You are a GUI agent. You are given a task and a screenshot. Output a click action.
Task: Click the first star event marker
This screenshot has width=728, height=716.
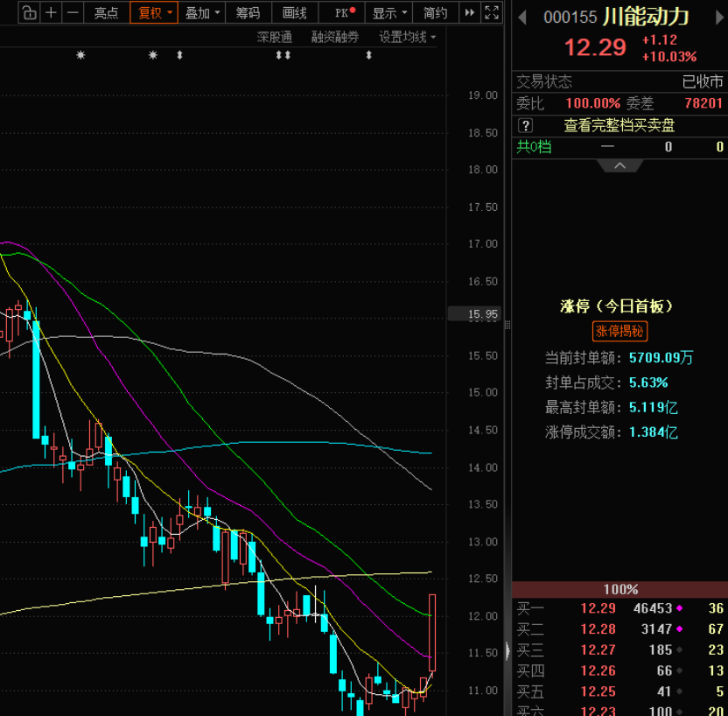click(80, 55)
